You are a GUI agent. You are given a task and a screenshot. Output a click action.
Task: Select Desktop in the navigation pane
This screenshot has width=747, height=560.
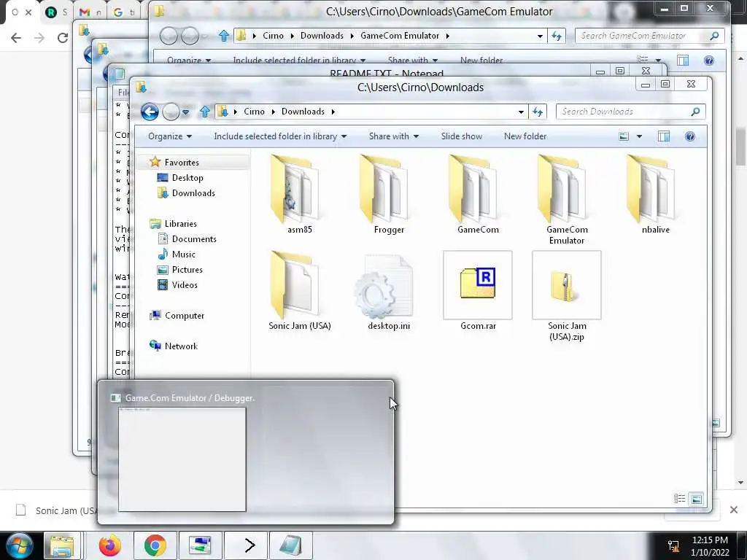tap(187, 178)
